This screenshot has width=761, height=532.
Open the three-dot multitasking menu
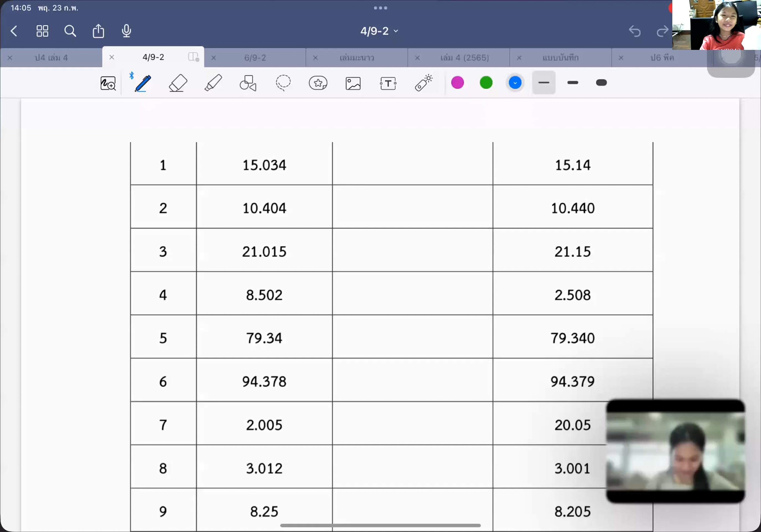click(x=380, y=8)
